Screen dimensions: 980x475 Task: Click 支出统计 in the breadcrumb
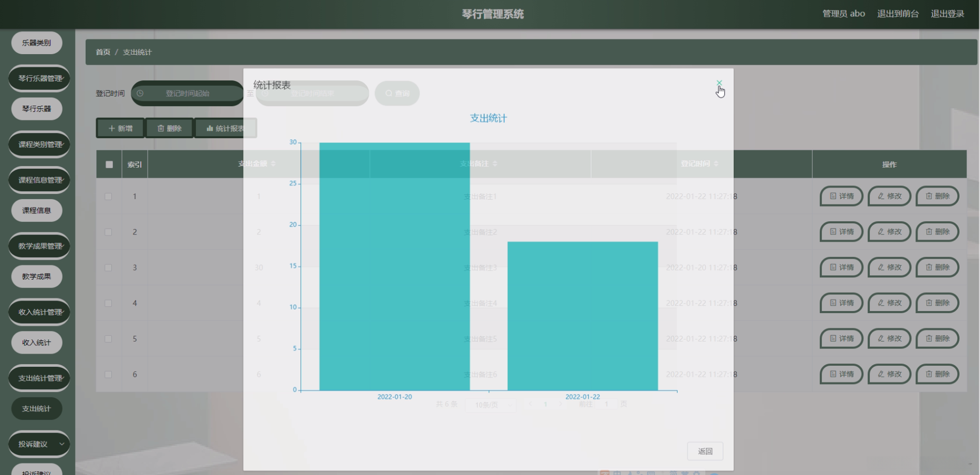pyautogui.click(x=137, y=52)
